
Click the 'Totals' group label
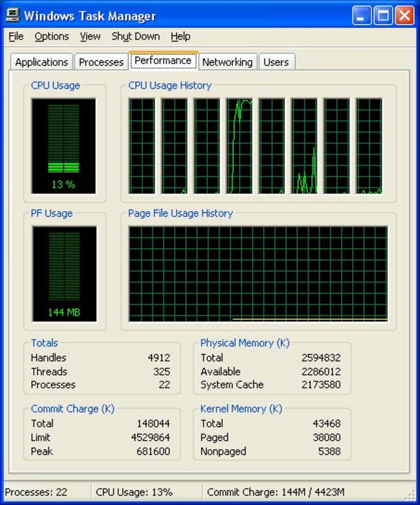pos(45,343)
